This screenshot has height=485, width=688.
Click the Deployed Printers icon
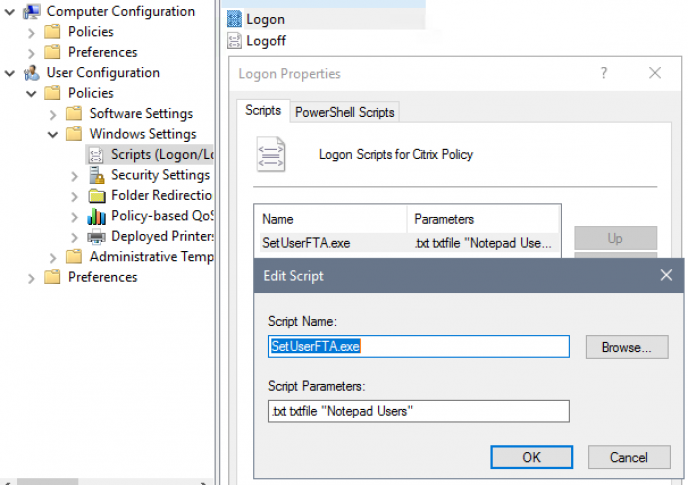pyautogui.click(x=96, y=237)
